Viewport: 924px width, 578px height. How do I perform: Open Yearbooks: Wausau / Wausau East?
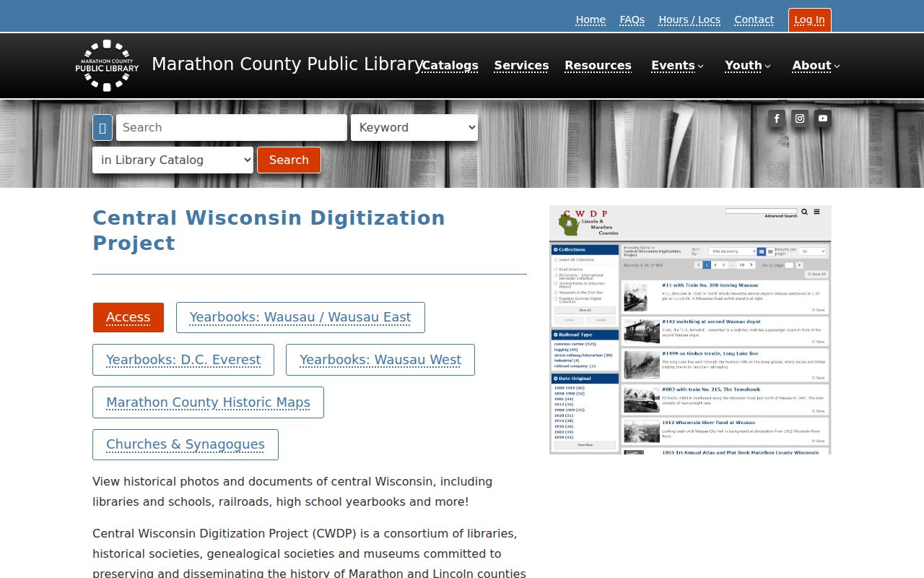click(300, 317)
